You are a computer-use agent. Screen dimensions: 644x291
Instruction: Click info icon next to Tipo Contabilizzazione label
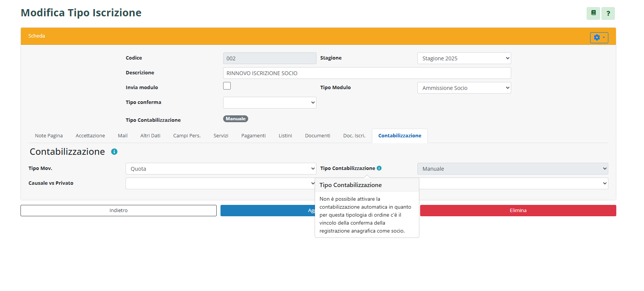[379, 168]
